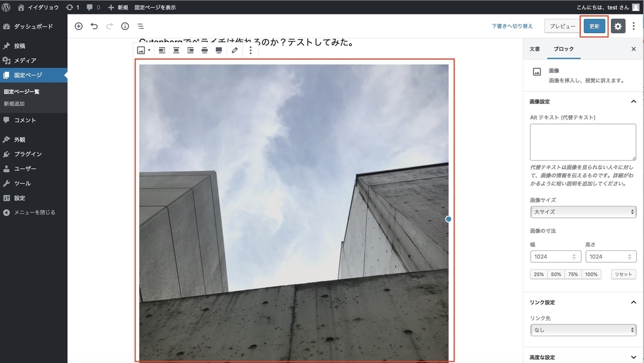Image resolution: width=644 pixels, height=363 pixels.
Task: Open 外観 in the sidebar
Action: tap(33, 139)
